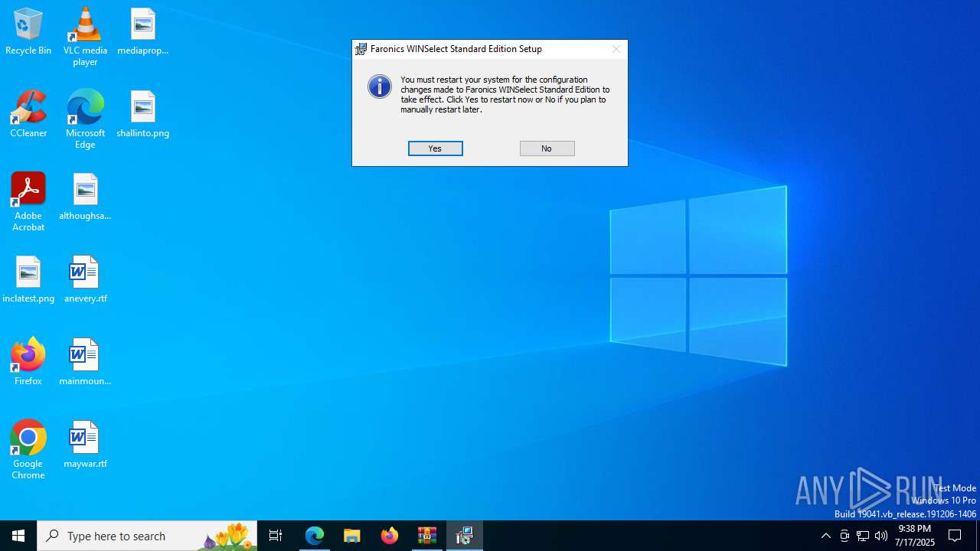Open network status tray icon
Image resolution: width=980 pixels, height=551 pixels.
[863, 536]
